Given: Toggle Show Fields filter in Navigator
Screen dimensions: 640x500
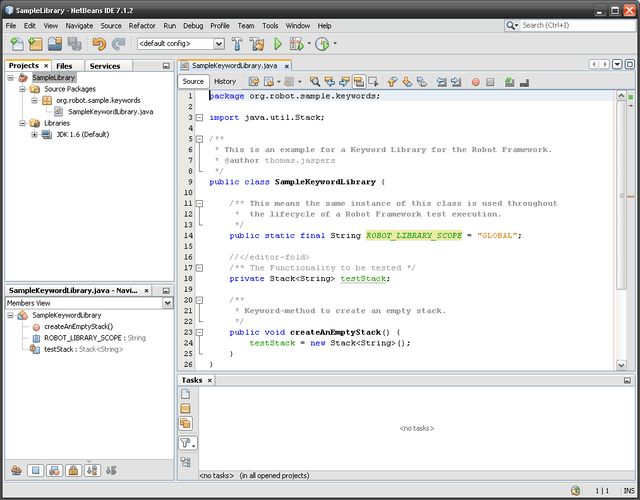Looking at the screenshot, I should 35,469.
